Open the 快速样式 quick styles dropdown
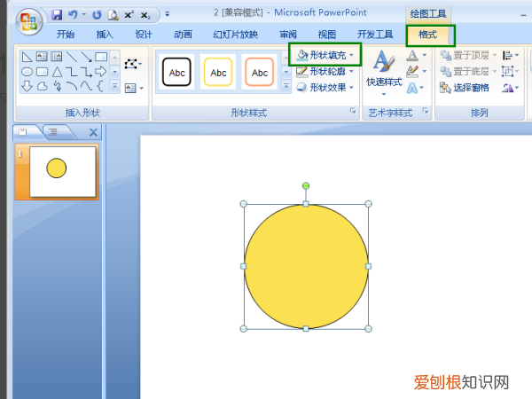532x399 pixels. coord(384,82)
